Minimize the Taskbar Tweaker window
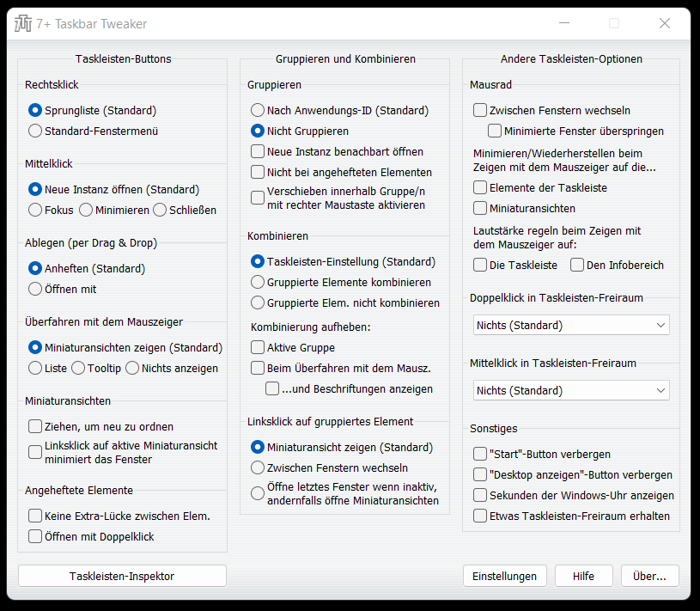Viewport: 700px width, 611px height. coord(564,24)
